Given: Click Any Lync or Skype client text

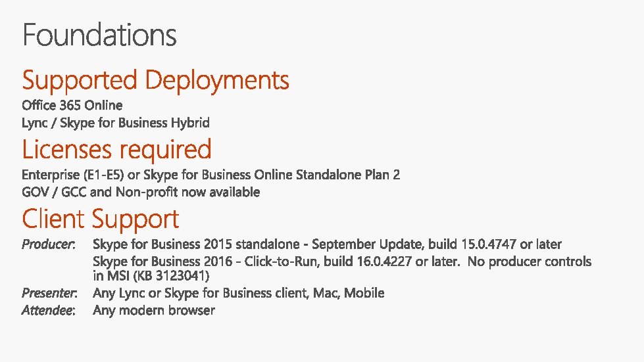Looking at the screenshot, I should pyautogui.click(x=239, y=293).
